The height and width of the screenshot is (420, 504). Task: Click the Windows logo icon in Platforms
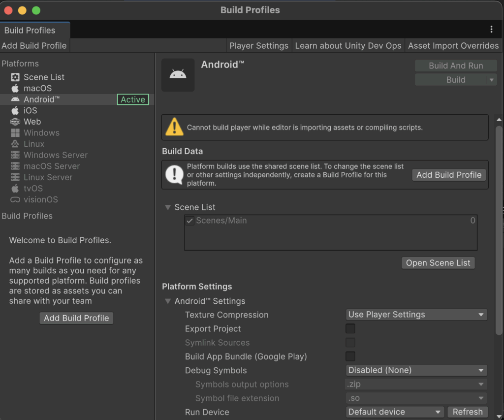pyautogui.click(x=15, y=133)
